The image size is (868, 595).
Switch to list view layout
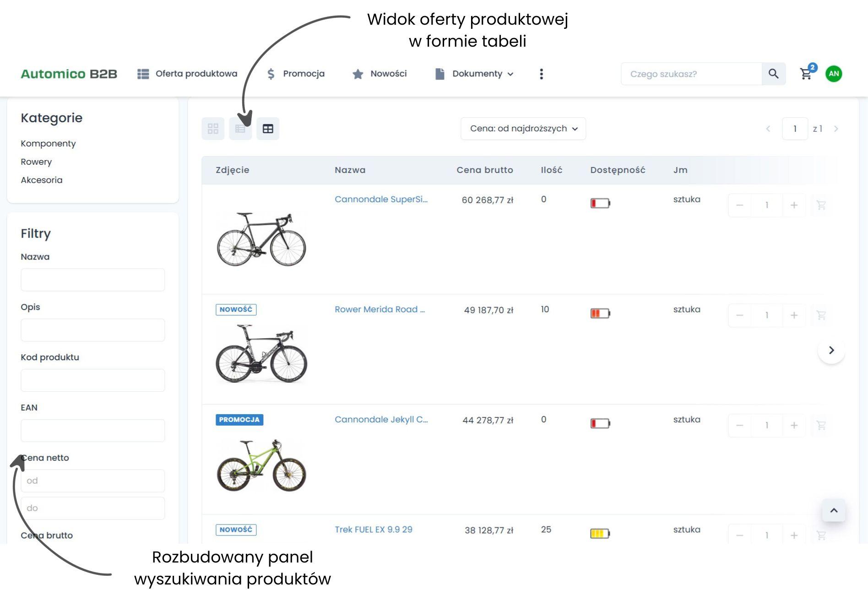pyautogui.click(x=240, y=129)
